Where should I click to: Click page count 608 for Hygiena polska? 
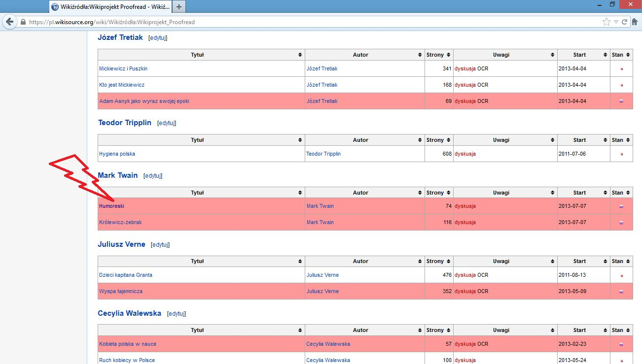point(447,154)
